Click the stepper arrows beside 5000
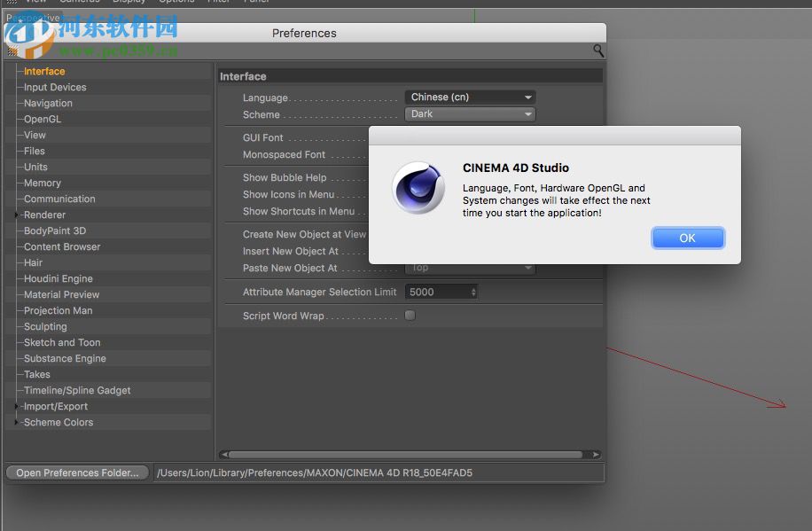The width and height of the screenshot is (812, 531). click(473, 293)
